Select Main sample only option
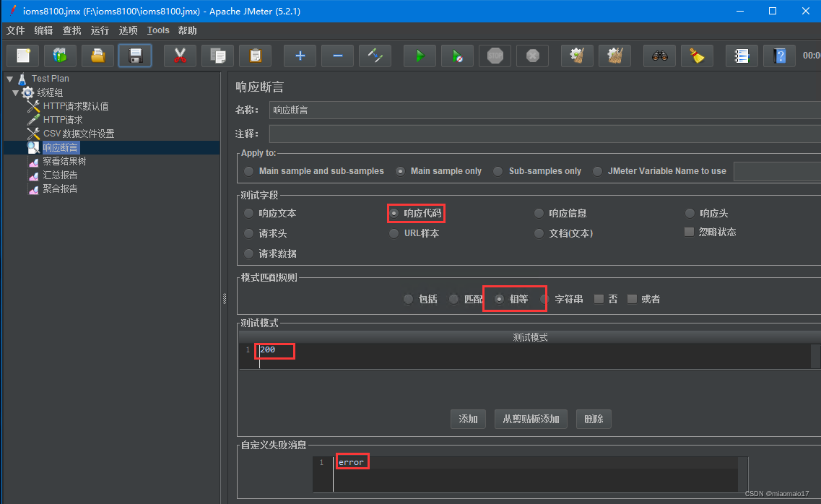This screenshot has height=504, width=821. 400,171
